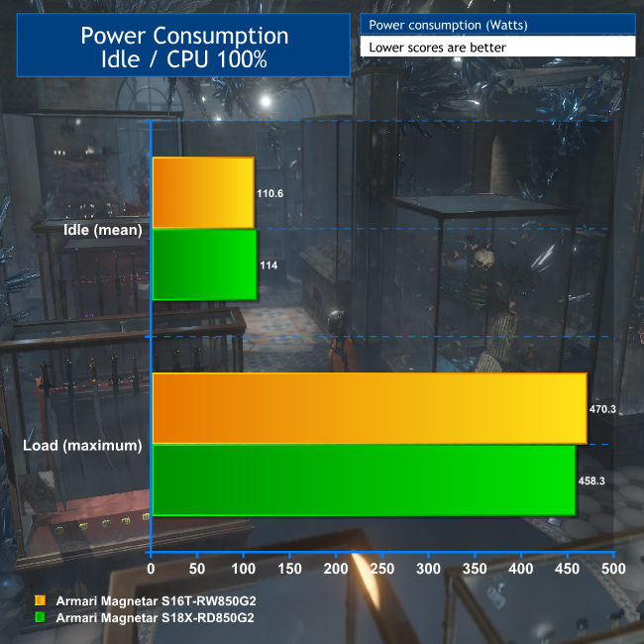Select the legend label Armari Magnetar S18X-RD850G2
This screenshot has width=644, height=644.
155,617
